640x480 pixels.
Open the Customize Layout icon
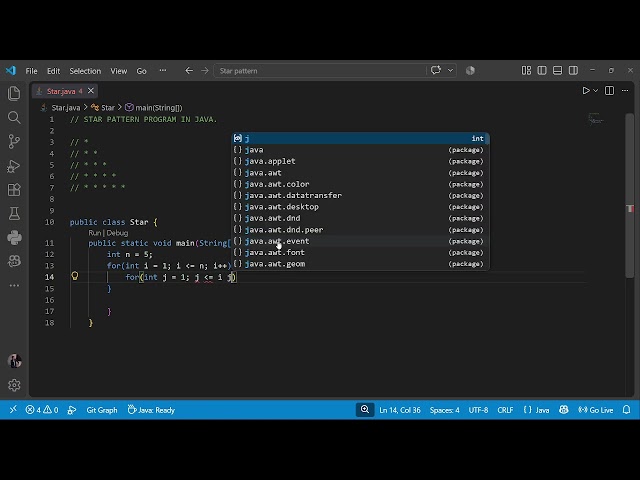(x=526, y=71)
